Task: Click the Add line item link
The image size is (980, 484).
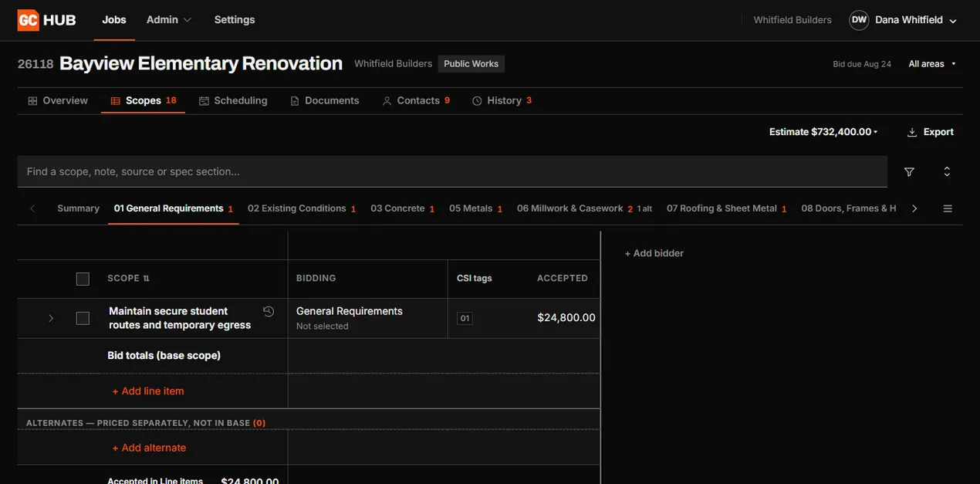Action: [148, 391]
